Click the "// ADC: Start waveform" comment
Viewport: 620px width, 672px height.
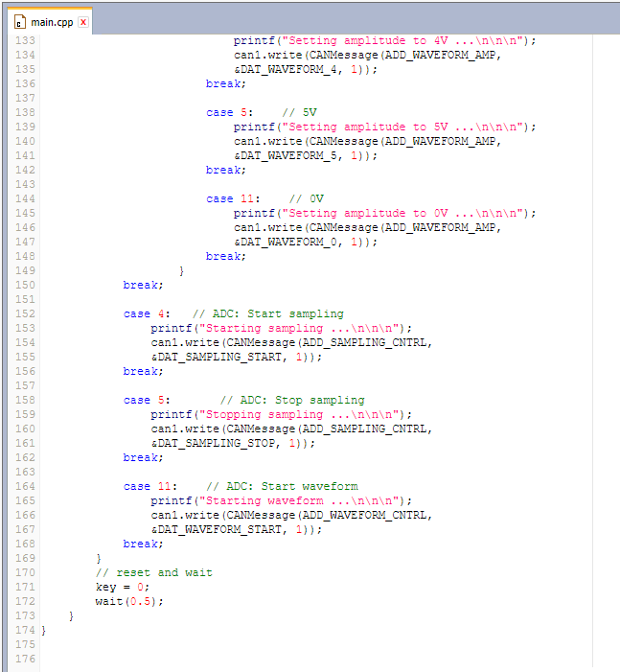coord(282,486)
